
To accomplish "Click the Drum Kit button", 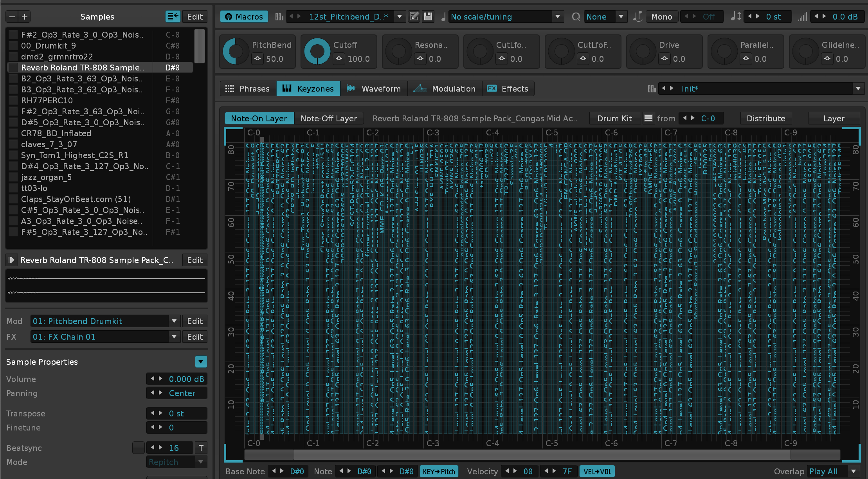I will tap(614, 118).
